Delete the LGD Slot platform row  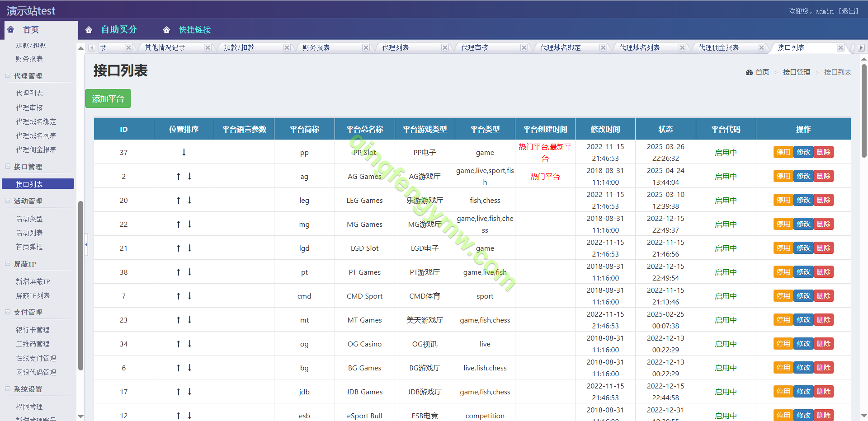(x=823, y=248)
